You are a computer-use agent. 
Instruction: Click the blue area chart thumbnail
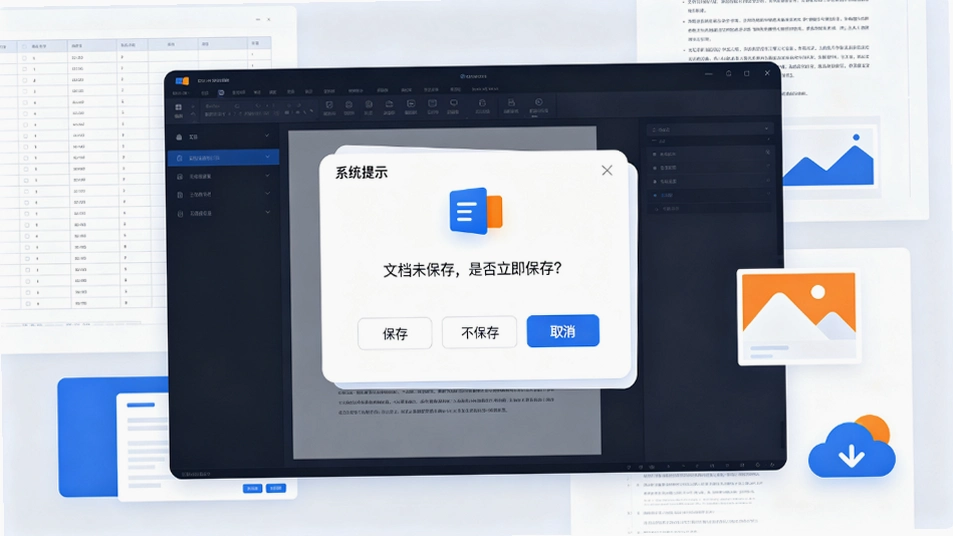pos(829,158)
